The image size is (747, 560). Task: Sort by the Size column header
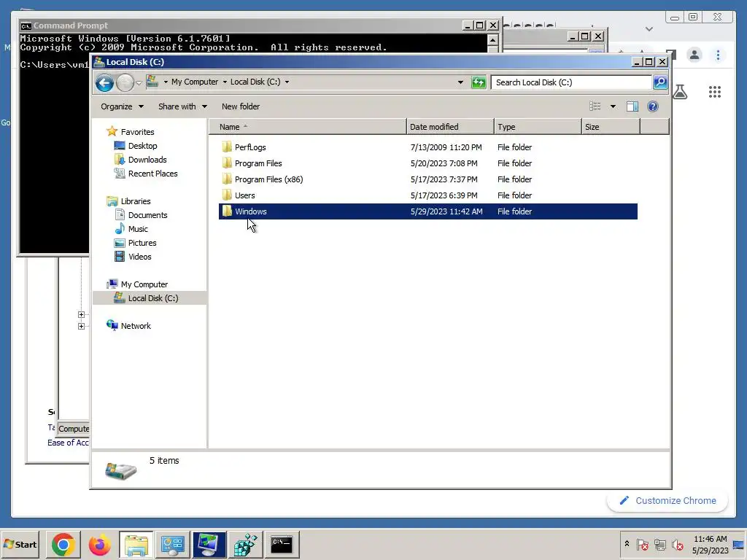pyautogui.click(x=611, y=127)
